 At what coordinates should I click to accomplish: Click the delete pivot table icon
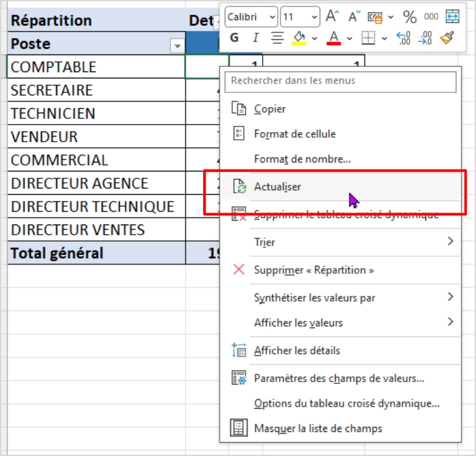coord(239,214)
